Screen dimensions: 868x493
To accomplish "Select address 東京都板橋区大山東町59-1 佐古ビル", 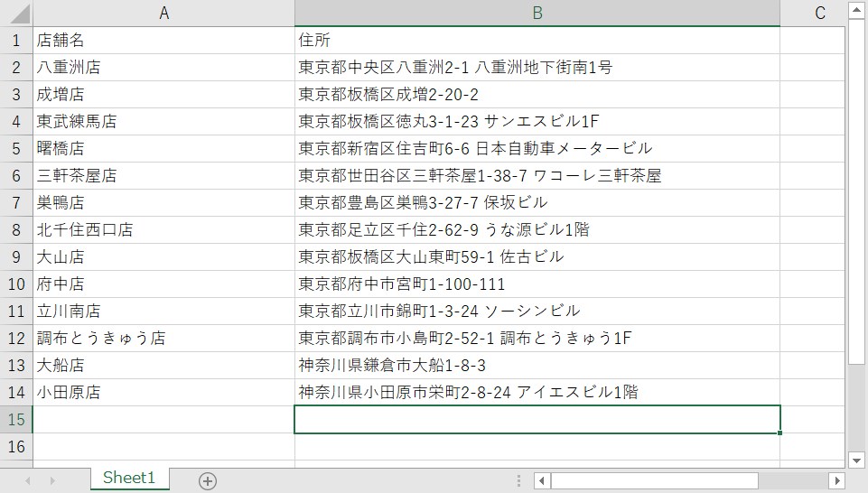I will click(537, 257).
